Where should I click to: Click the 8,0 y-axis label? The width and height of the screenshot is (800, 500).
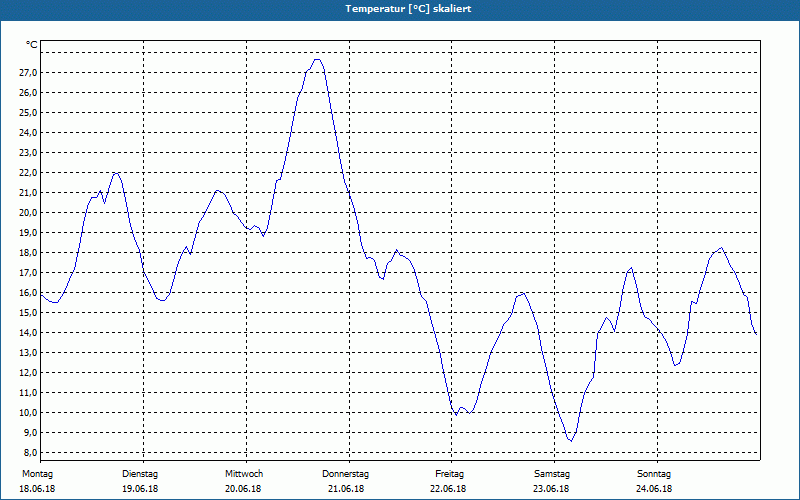click(x=30, y=453)
